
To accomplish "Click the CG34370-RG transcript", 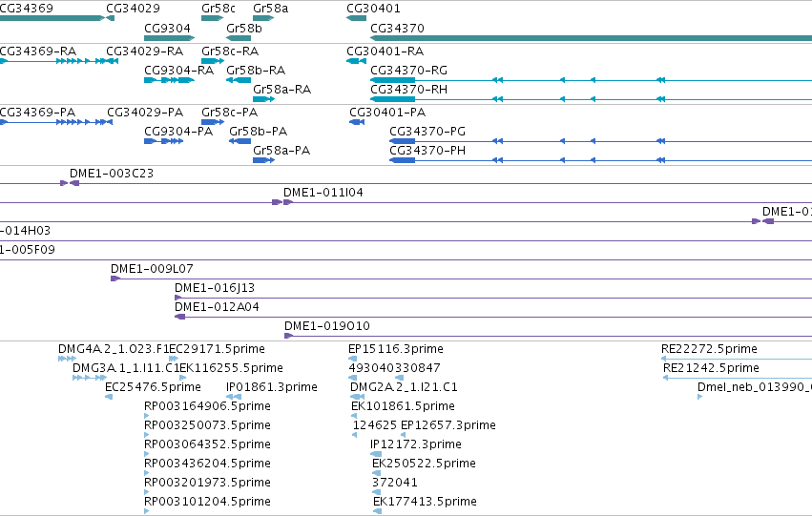I will tap(591, 80).
